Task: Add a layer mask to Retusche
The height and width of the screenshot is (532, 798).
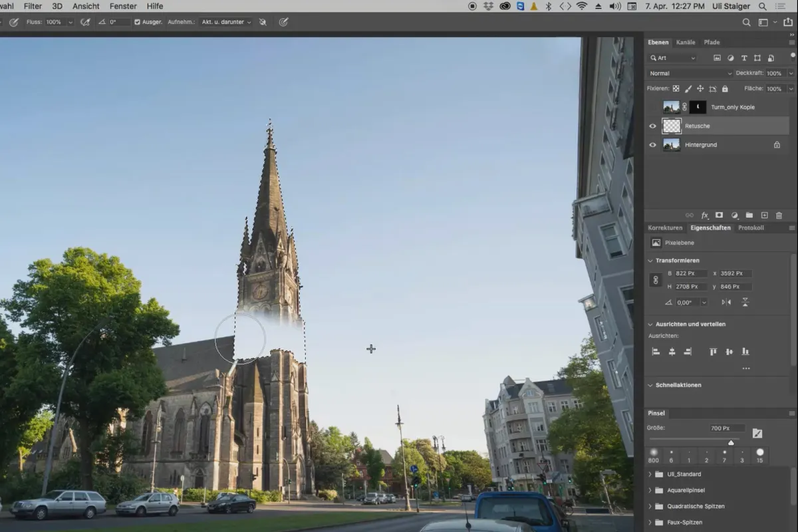Action: (x=720, y=215)
